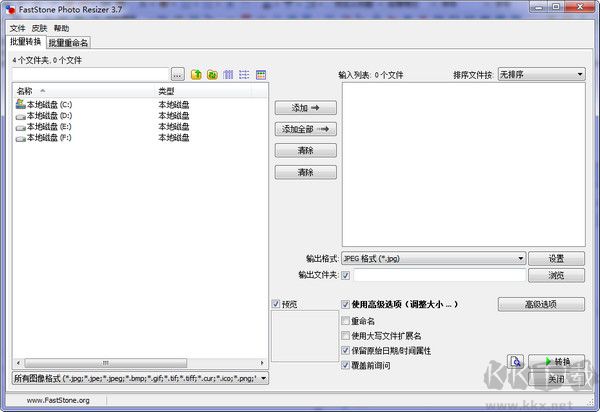The width and height of the screenshot is (600, 412).
Task: Toggle 保留原始日期/时间属性 checkbox
Action: coord(345,350)
